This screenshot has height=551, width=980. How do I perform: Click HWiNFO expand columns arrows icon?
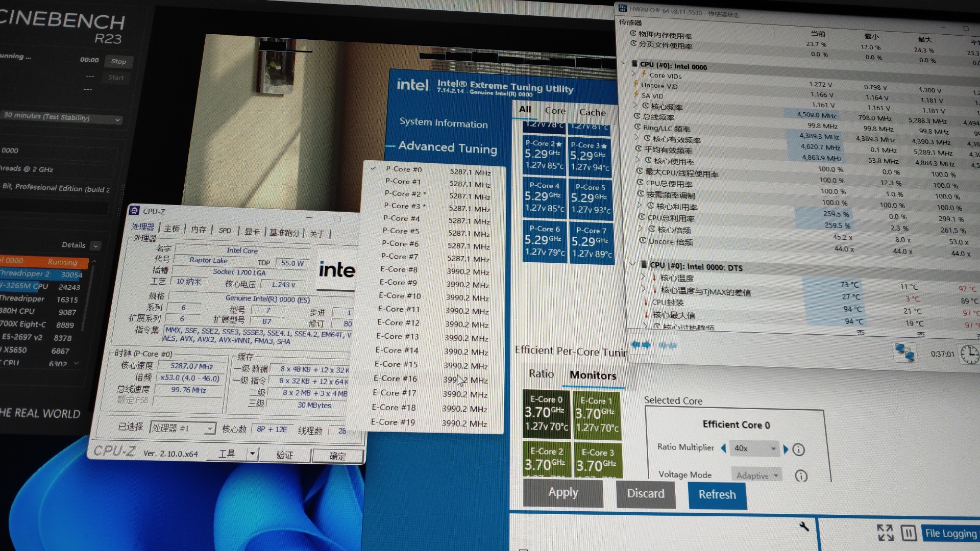coord(641,345)
